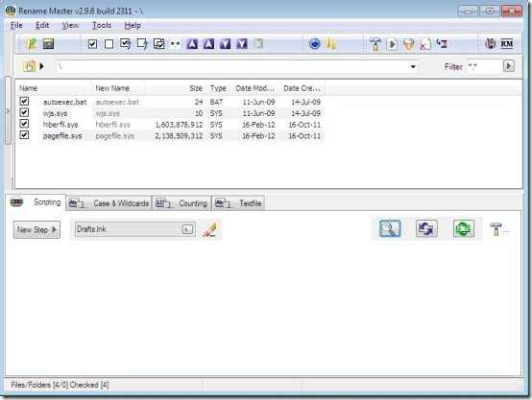Click the Filter apply arrow button
Viewport: 532px width, 400px height.
508,66
